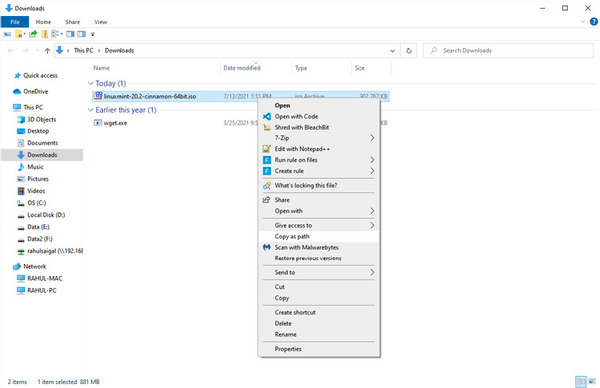
Task: Click the view options icon in quick access toolbar
Action: pyautogui.click(x=56, y=34)
